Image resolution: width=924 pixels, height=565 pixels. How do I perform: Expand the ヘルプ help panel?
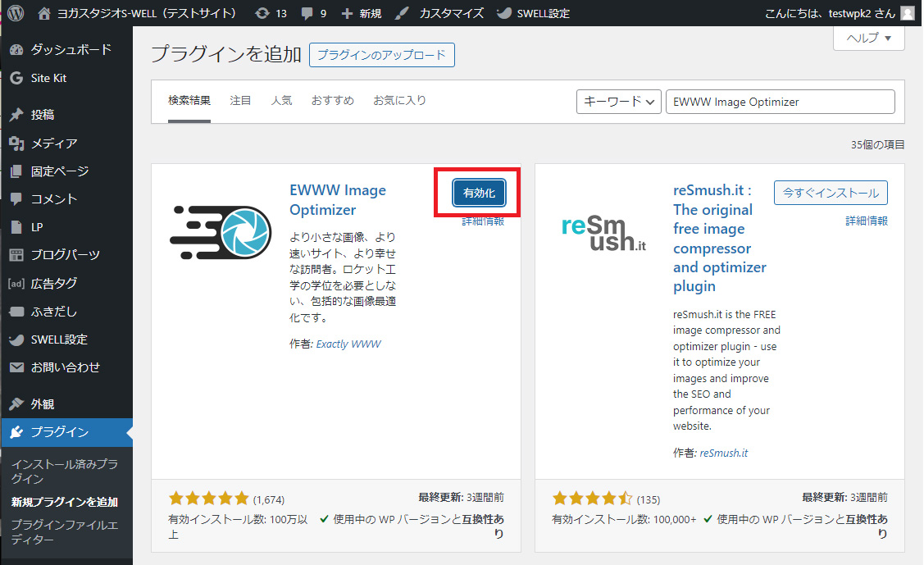[868, 39]
